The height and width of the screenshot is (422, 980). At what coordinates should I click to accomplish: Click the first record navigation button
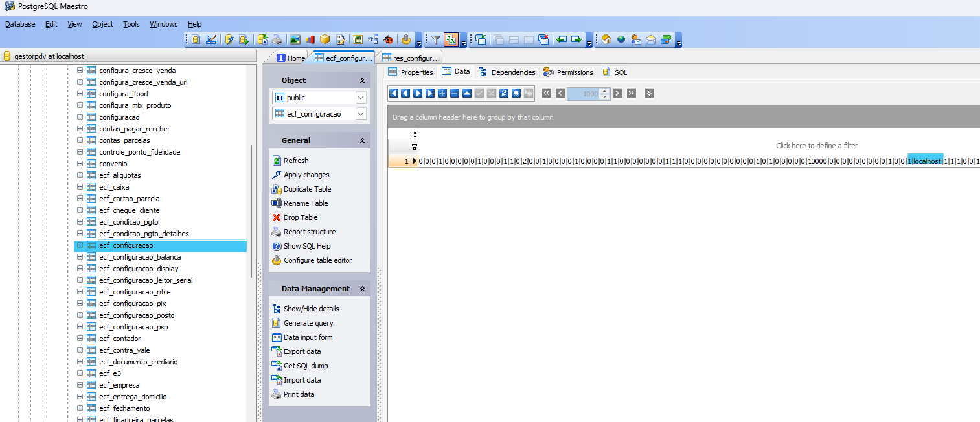point(394,93)
